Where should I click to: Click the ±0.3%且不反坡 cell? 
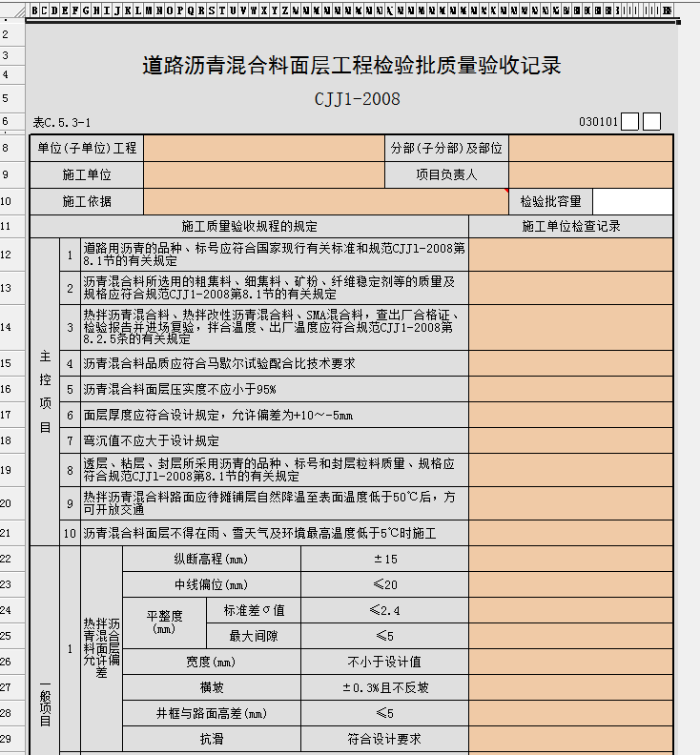385,687
